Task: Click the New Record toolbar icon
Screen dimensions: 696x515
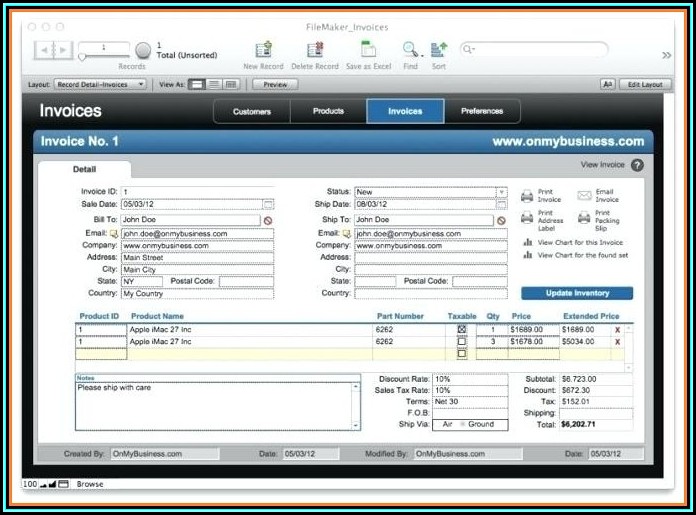Action: point(264,49)
